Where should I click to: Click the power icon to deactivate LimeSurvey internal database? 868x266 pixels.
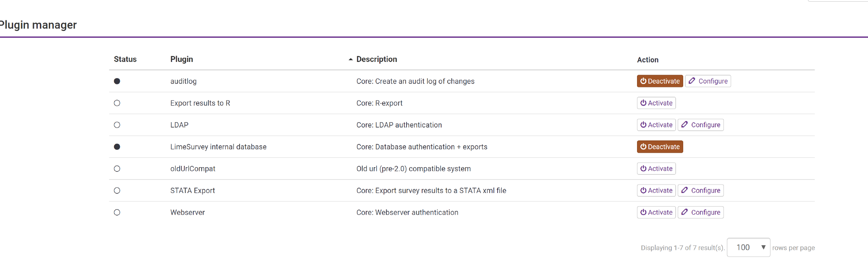click(x=643, y=147)
